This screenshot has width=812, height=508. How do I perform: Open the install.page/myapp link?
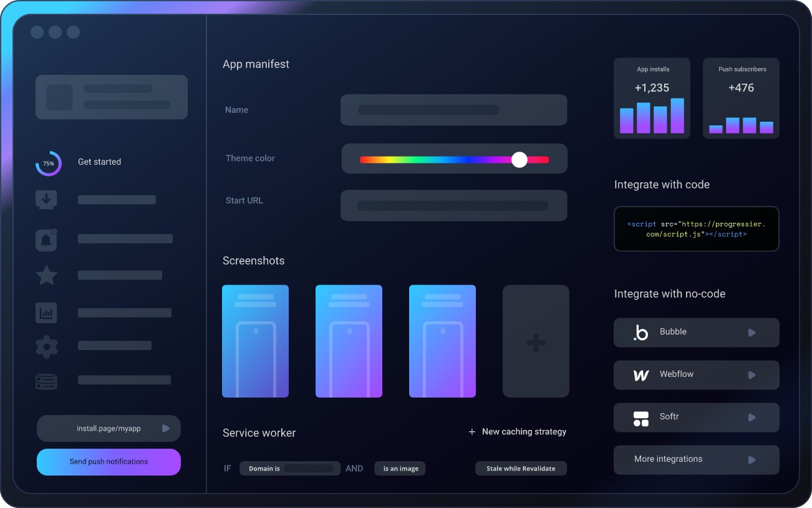point(109,428)
